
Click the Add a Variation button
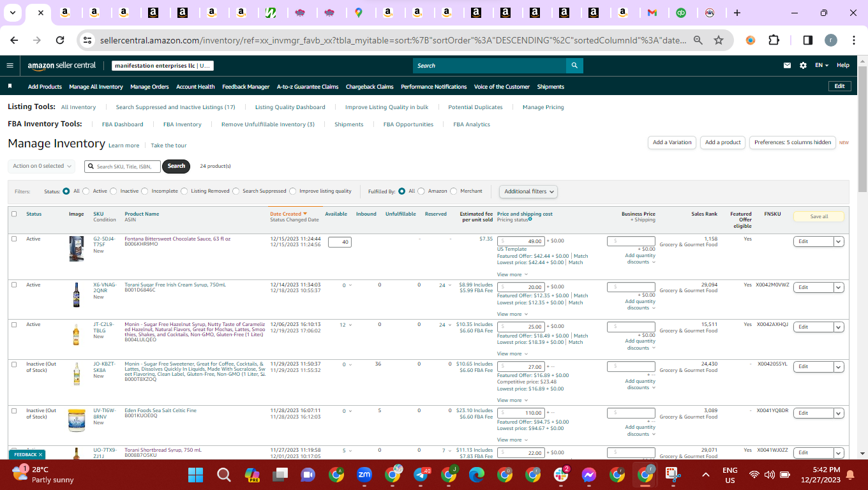click(672, 142)
